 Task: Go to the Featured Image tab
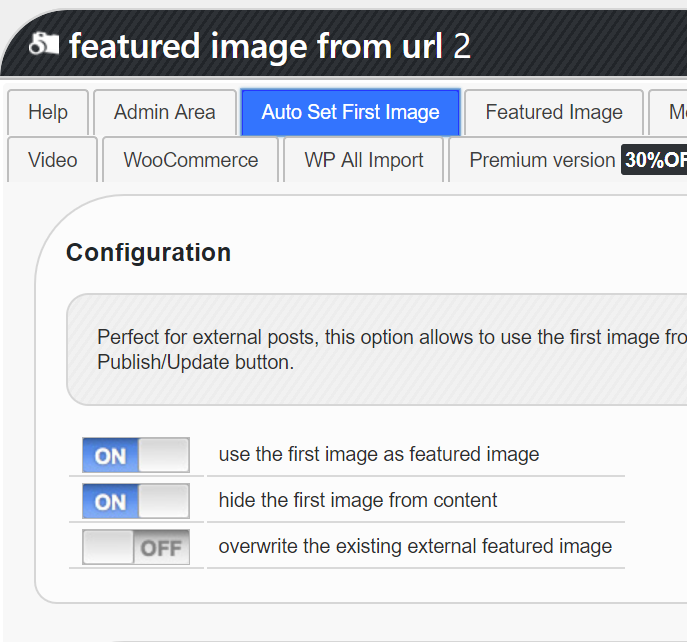pos(554,112)
